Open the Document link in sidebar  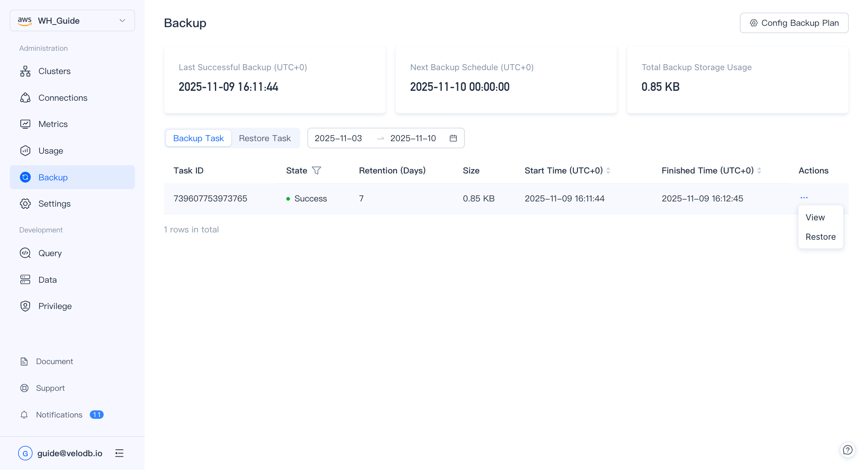pos(54,362)
